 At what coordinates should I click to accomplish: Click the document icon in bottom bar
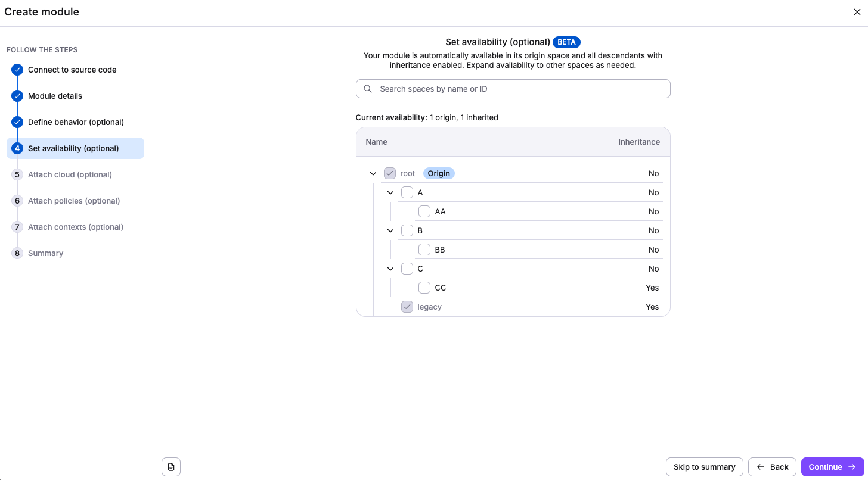click(x=171, y=467)
